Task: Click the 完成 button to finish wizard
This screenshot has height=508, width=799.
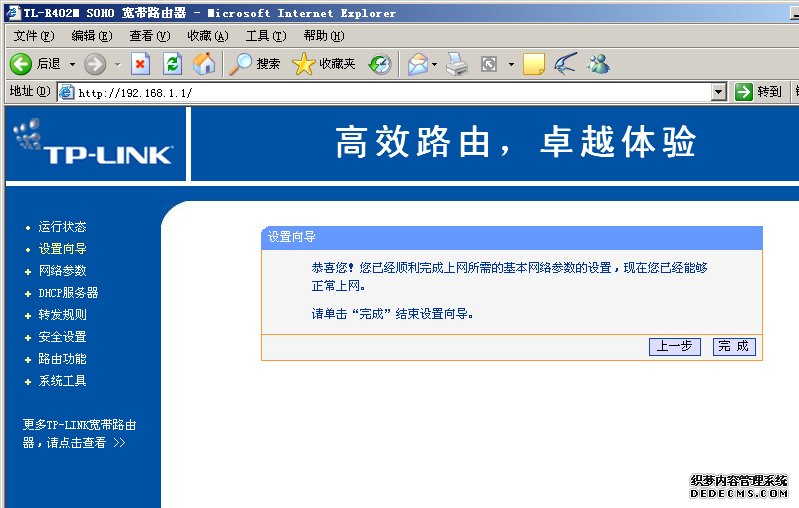Action: 734,346
